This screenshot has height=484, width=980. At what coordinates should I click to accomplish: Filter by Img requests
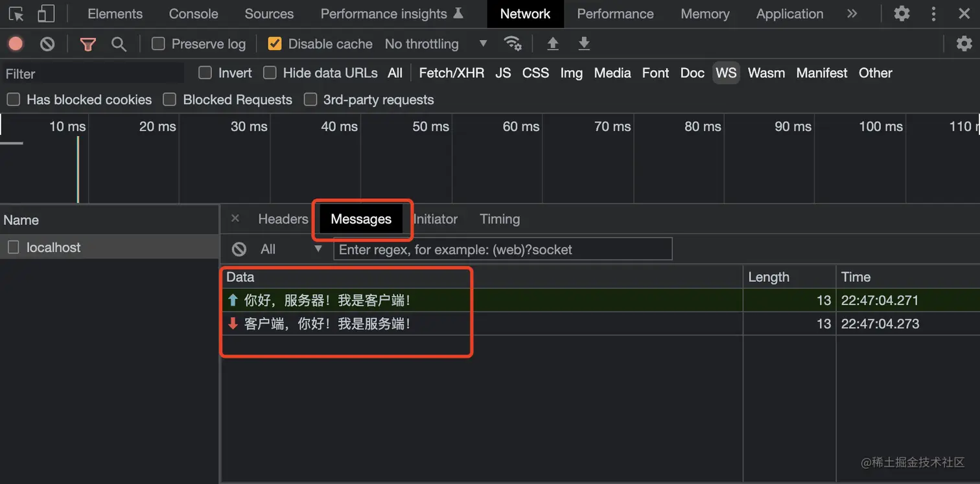pos(571,73)
